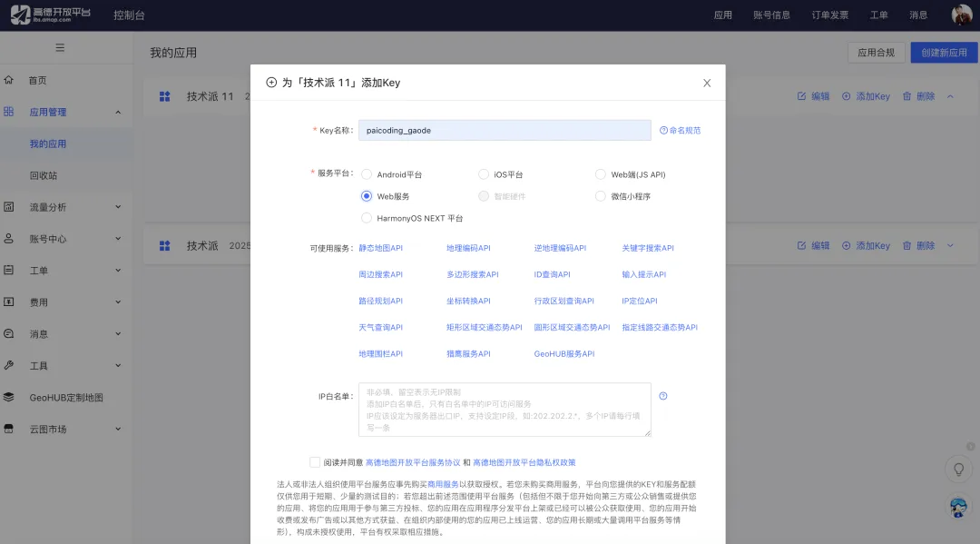The image size is (980, 544).
Task: Click the app icon beside 技术派 2025
Action: (164, 246)
